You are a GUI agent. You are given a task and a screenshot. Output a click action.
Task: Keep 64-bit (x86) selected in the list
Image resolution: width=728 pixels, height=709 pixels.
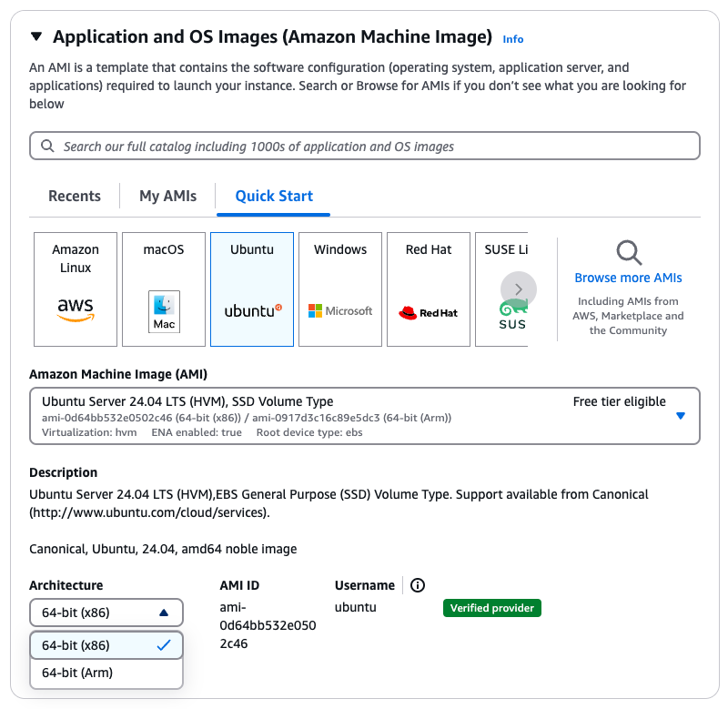coord(106,644)
